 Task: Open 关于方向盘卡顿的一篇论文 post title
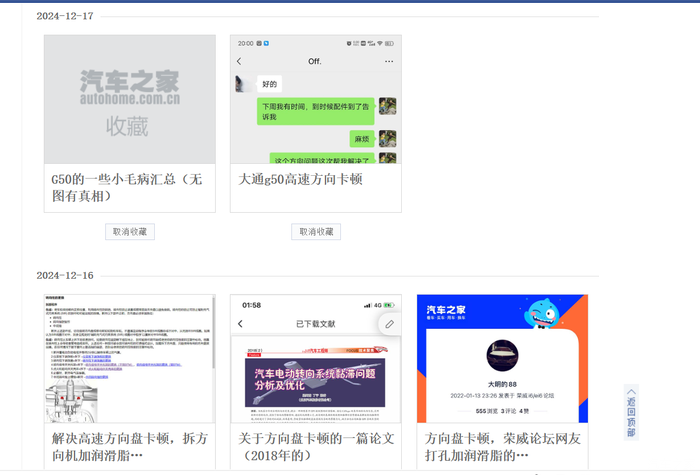point(316,447)
